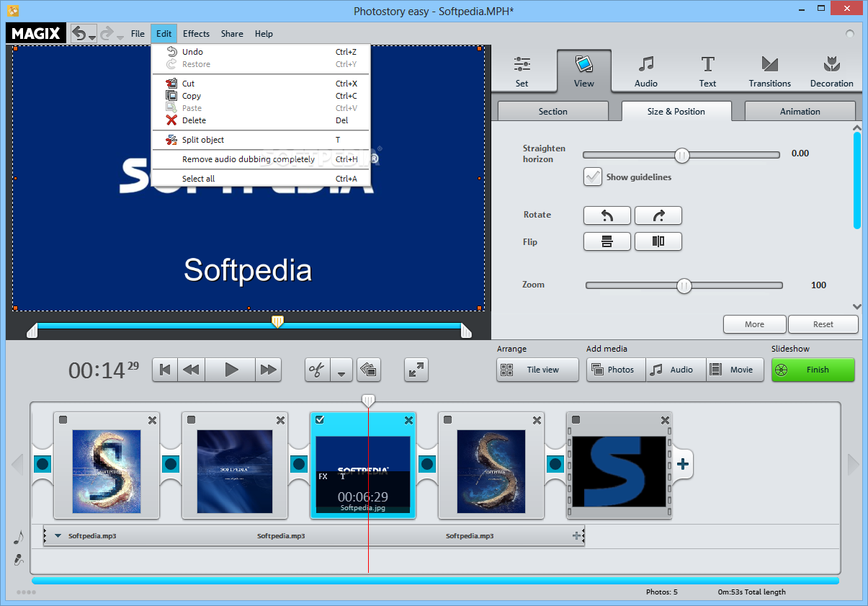868x606 pixels.
Task: Click the Reset button
Action: [823, 324]
